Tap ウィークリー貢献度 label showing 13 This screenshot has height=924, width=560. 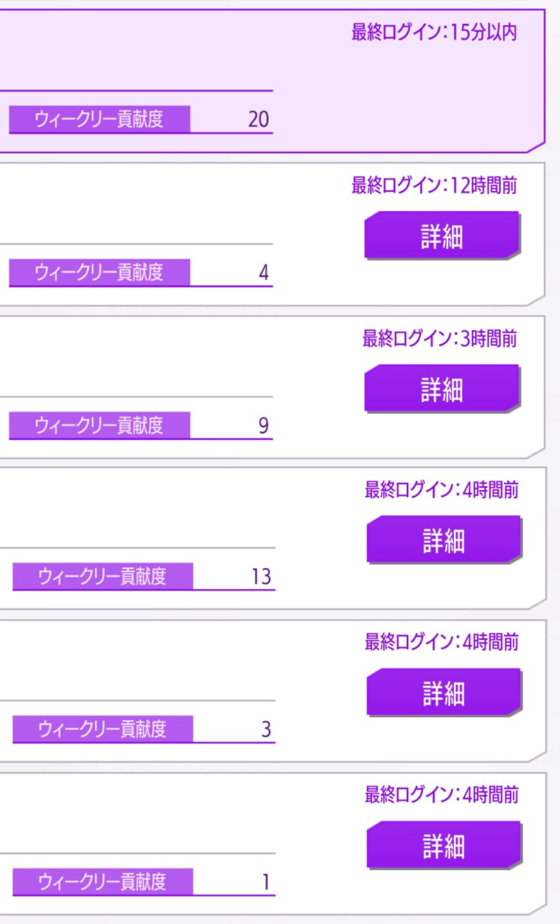pyautogui.click(x=102, y=576)
